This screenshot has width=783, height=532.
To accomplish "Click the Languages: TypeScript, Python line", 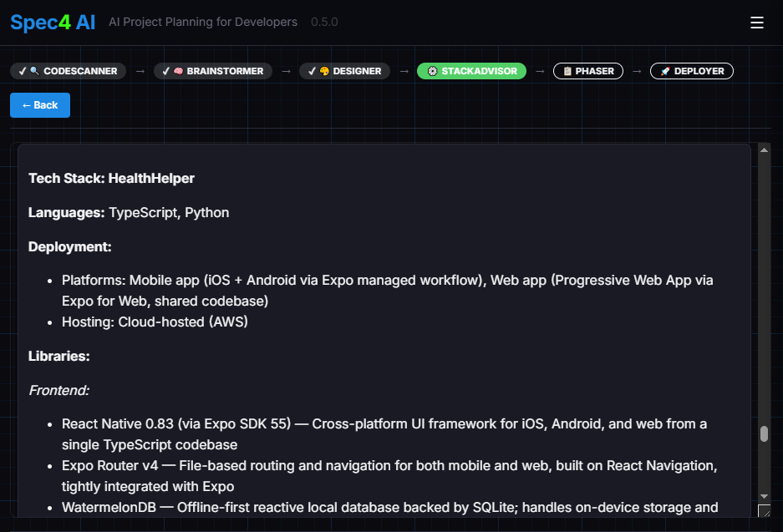I will coord(129,213).
